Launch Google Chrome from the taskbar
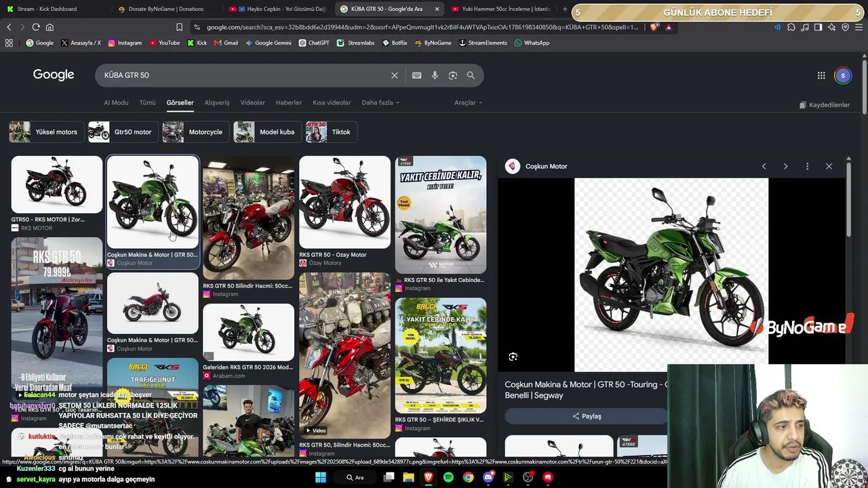The height and width of the screenshot is (488, 868). pyautogui.click(x=468, y=478)
